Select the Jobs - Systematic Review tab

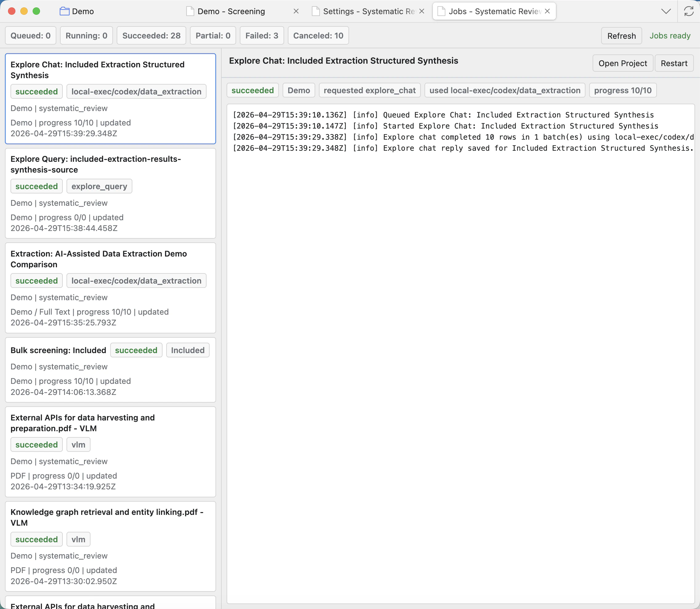coord(495,11)
